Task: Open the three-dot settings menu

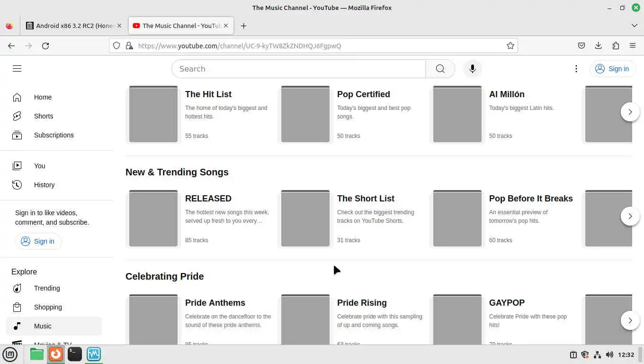Action: click(576, 69)
